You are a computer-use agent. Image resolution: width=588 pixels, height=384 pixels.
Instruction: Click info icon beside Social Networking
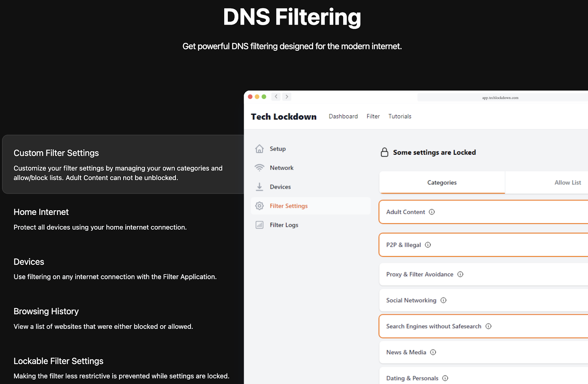444,300
